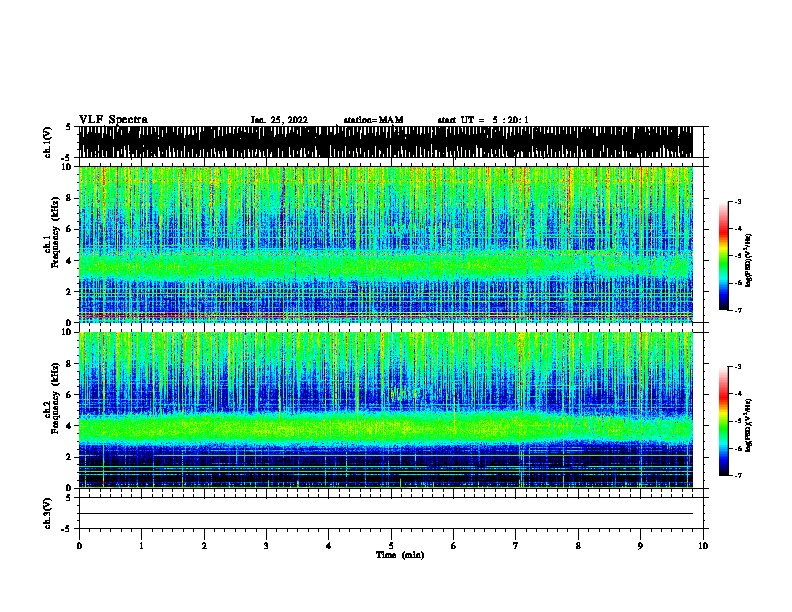Click the log(PSD) label beside ch.1 colorbar

(x=748, y=260)
